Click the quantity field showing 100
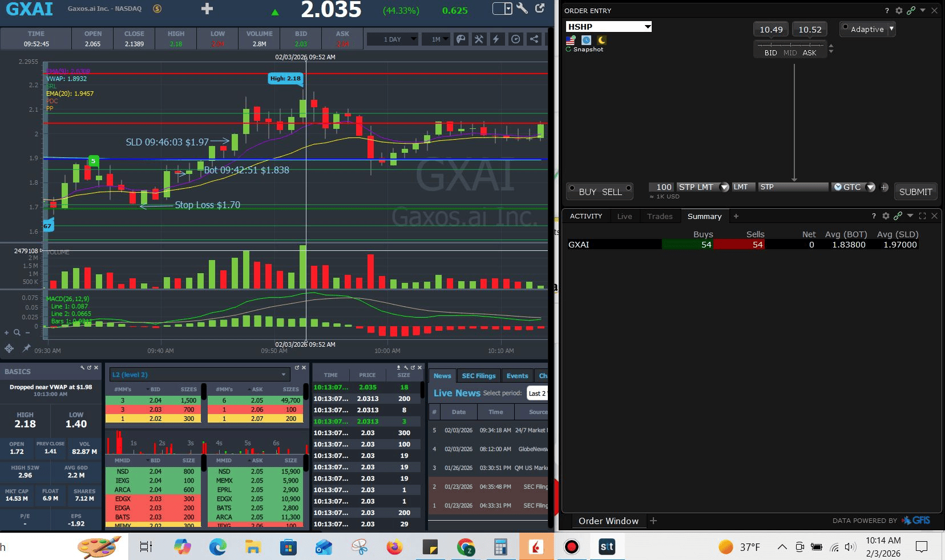The height and width of the screenshot is (560, 945). pos(661,187)
